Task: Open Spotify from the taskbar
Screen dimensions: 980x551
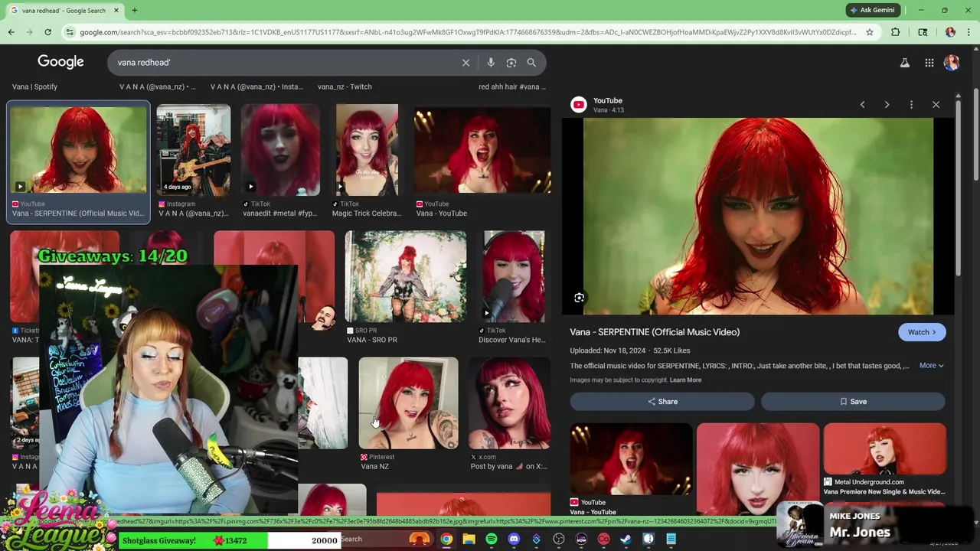Action: click(492, 540)
